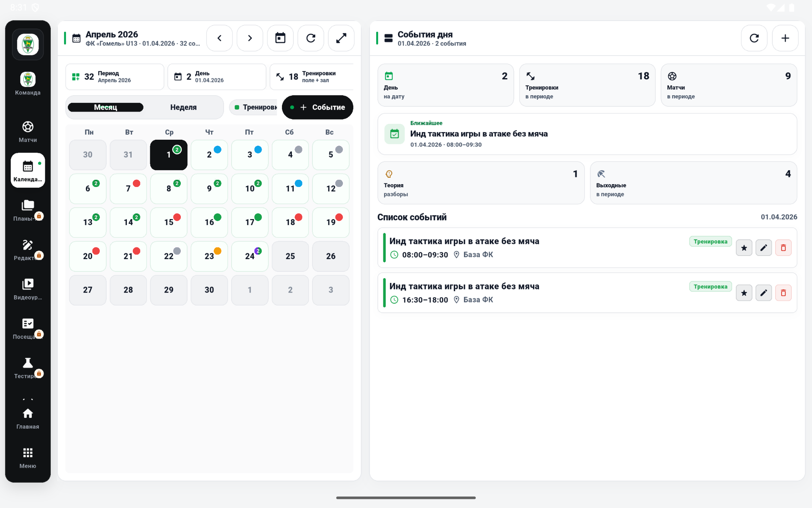Image resolution: width=812 pixels, height=508 pixels.
Task: Select April 23 with orange dot
Action: tap(209, 256)
